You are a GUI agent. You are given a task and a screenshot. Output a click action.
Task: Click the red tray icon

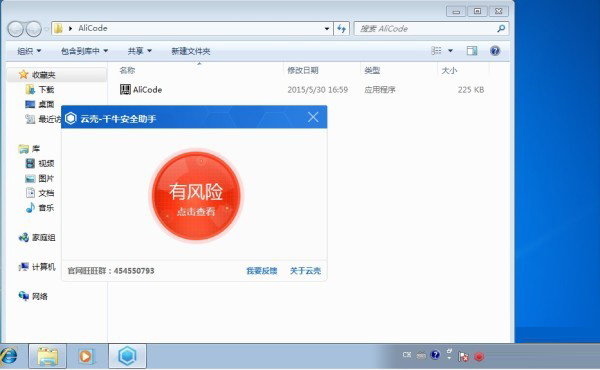point(479,357)
